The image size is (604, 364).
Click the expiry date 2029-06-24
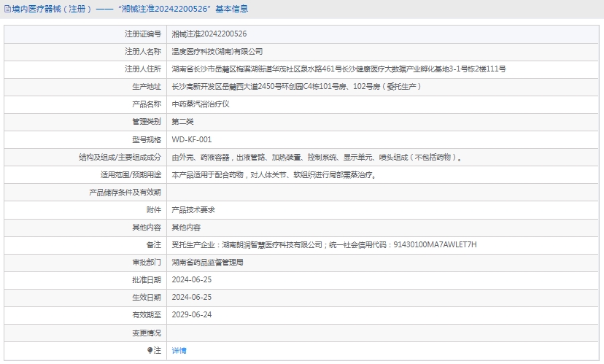[191, 314]
